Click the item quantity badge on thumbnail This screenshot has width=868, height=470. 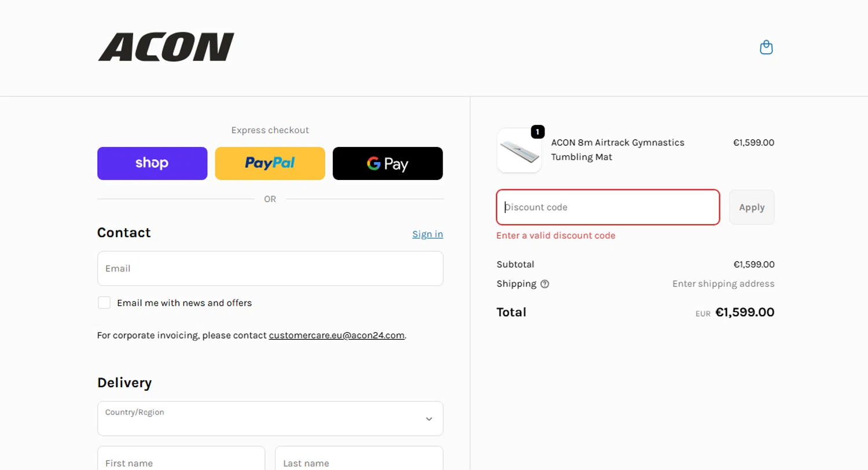538,133
